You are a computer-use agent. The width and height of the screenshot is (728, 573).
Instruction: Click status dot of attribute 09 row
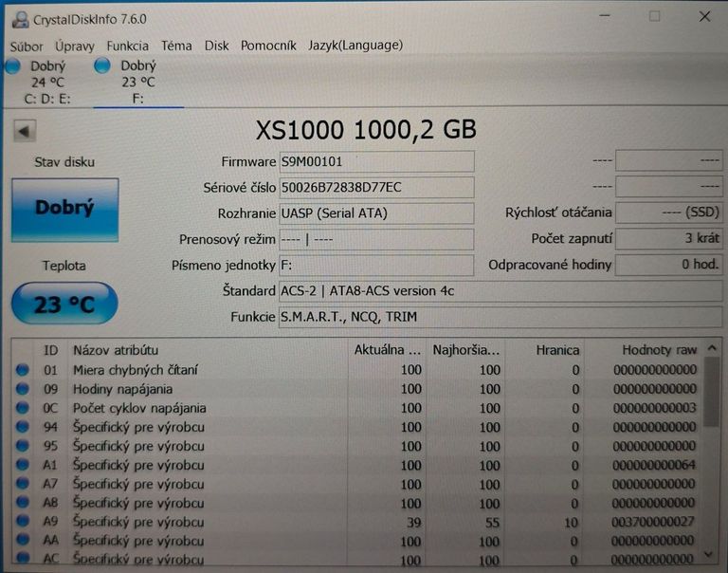[x=23, y=389]
